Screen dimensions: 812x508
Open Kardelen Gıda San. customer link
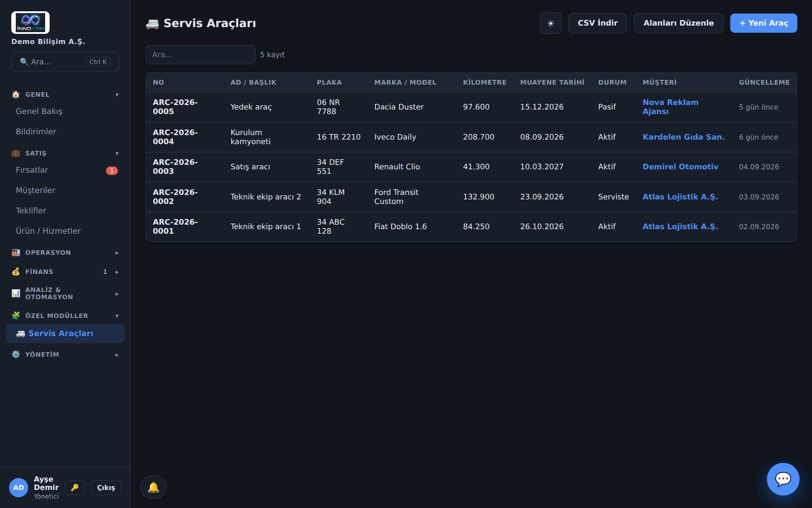pos(683,137)
